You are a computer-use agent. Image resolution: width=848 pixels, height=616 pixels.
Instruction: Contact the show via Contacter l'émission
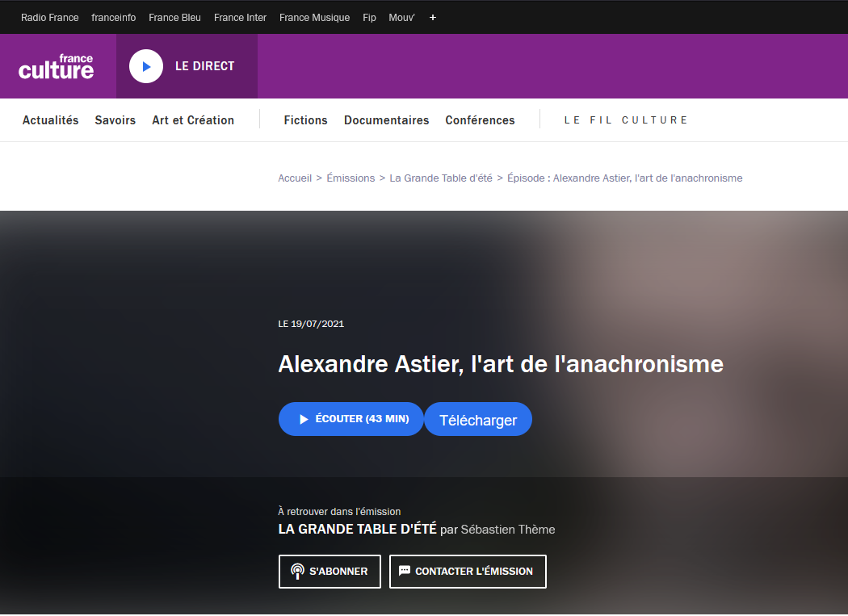[x=468, y=572]
